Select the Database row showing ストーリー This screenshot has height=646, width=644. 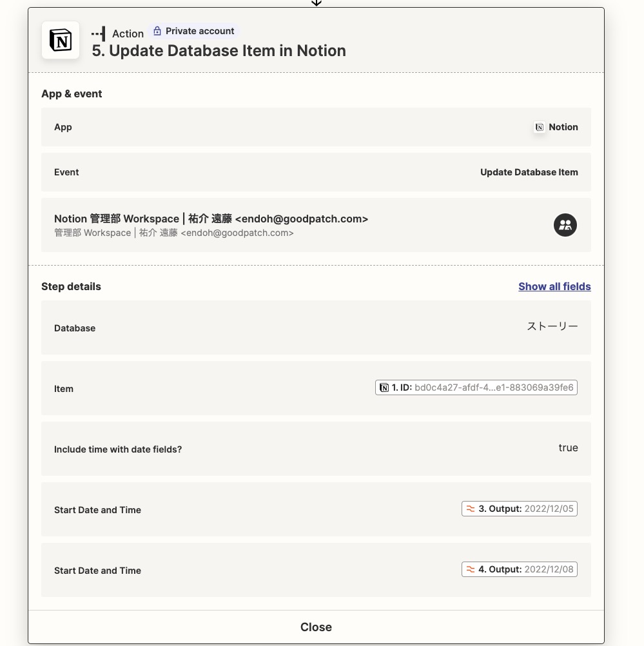pos(316,328)
